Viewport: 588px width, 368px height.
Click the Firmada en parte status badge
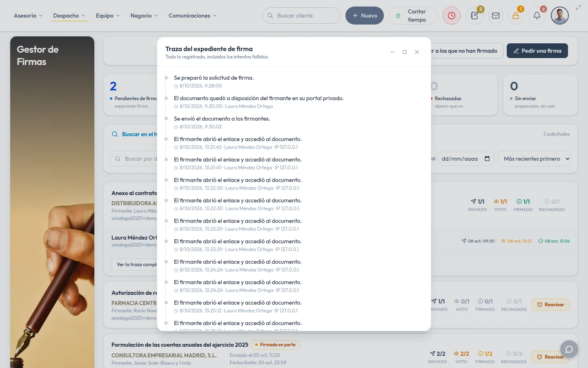tap(275, 345)
